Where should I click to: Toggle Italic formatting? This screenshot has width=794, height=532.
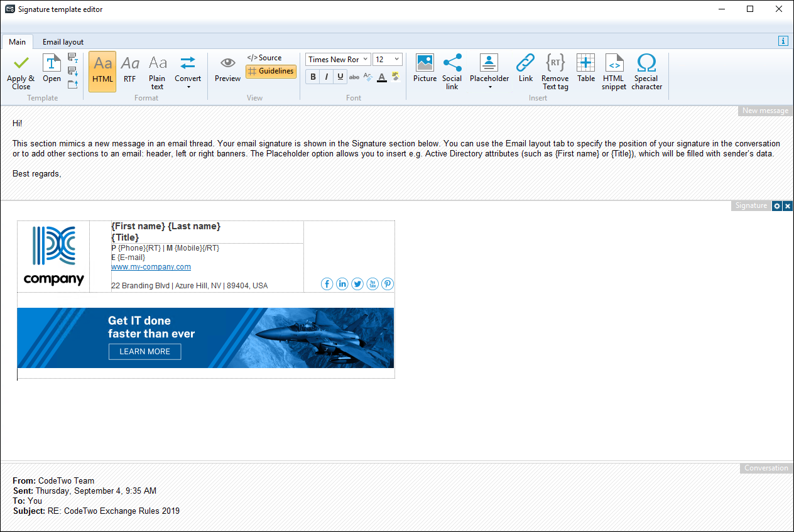pos(327,77)
